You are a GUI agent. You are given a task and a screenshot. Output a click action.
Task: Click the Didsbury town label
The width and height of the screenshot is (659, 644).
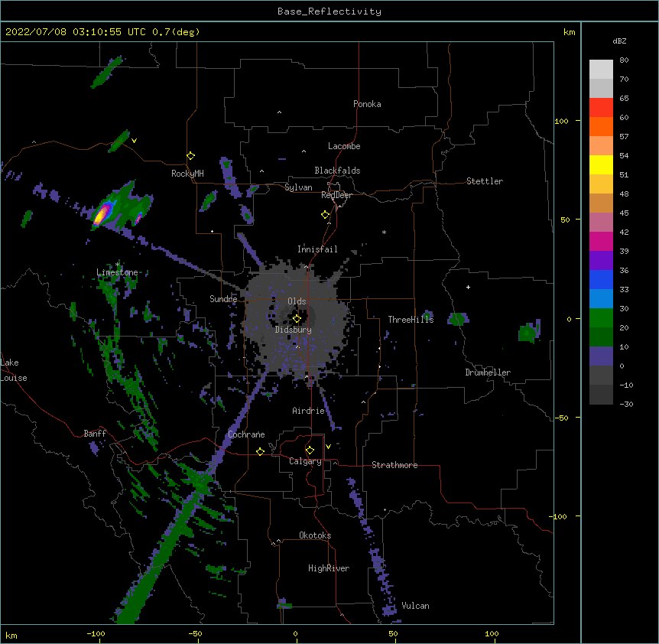coord(294,330)
